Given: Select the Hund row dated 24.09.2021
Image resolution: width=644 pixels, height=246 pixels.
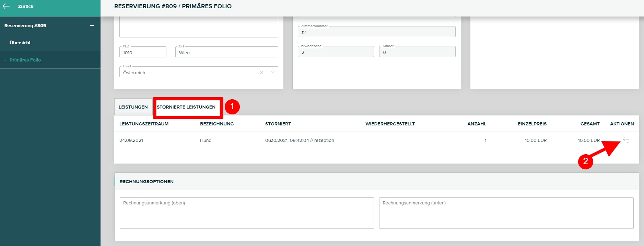Looking at the screenshot, I should 206,140.
